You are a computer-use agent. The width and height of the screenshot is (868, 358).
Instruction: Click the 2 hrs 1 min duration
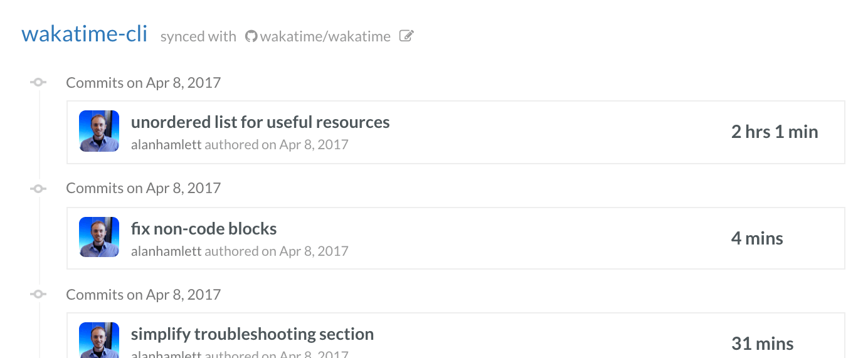pyautogui.click(x=775, y=132)
